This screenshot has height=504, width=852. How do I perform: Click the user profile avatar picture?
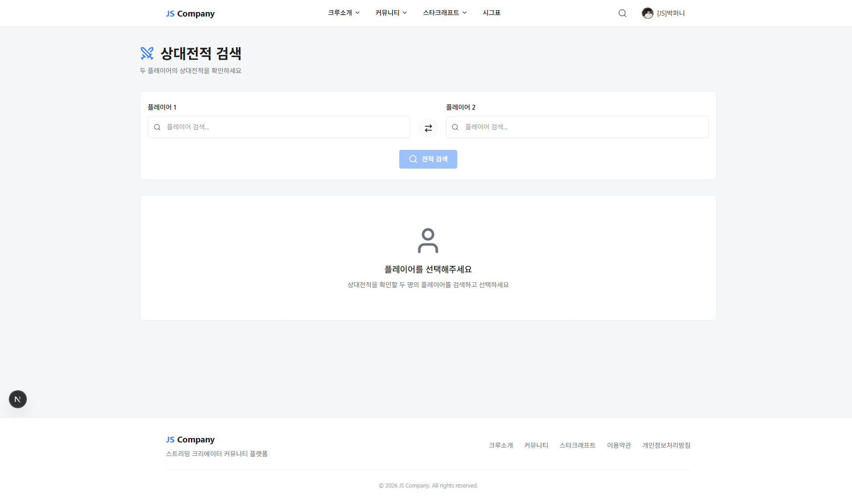tap(648, 13)
